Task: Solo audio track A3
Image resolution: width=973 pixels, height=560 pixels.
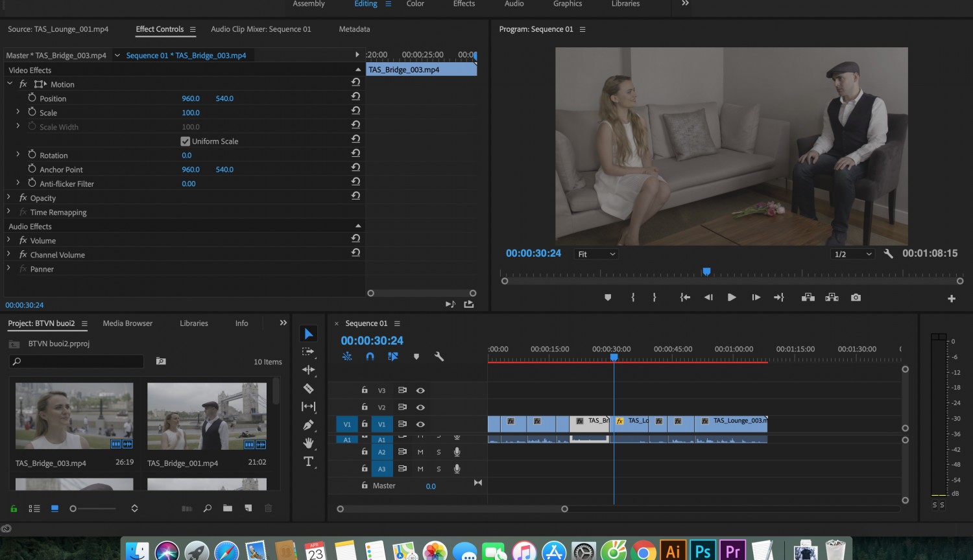Action: click(x=438, y=469)
